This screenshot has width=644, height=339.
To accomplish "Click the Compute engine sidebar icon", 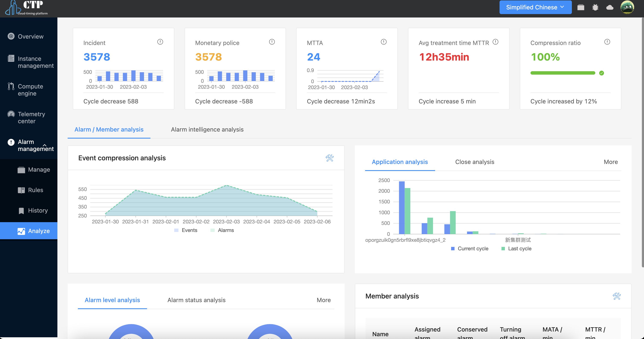I will pyautogui.click(x=11, y=86).
